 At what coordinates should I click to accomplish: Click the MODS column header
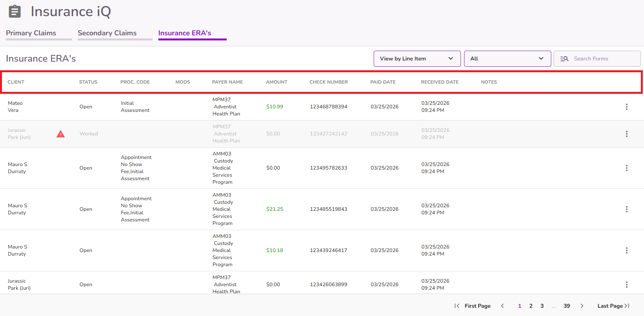(183, 82)
